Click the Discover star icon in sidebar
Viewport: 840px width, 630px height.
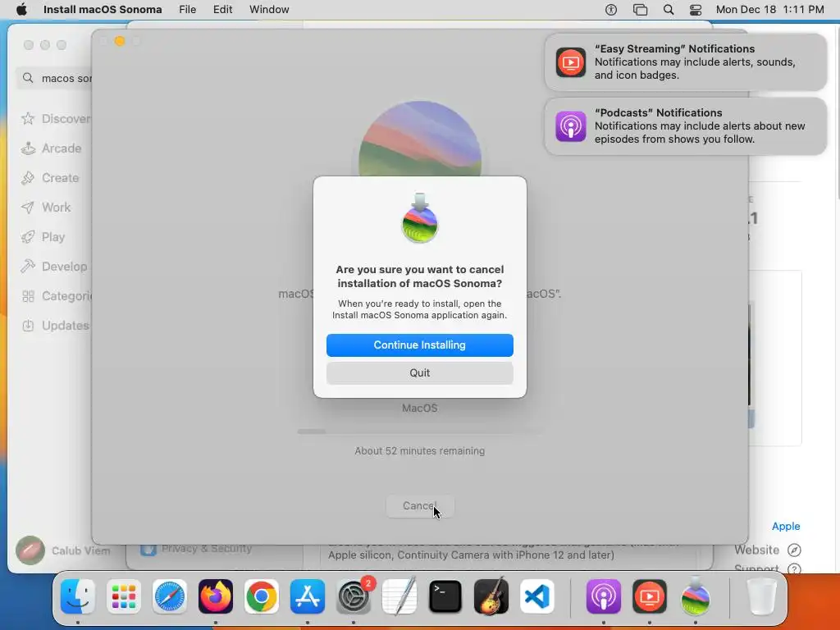(28, 118)
